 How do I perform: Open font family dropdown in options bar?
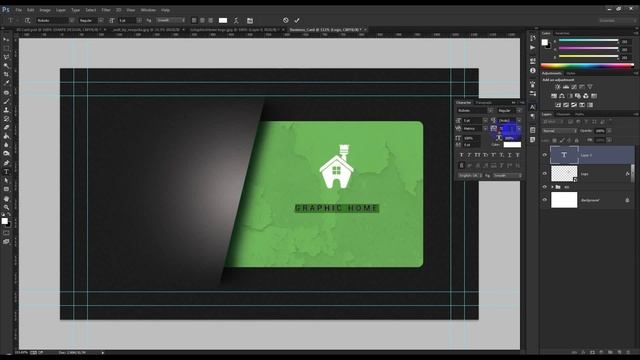pyautogui.click(x=71, y=20)
